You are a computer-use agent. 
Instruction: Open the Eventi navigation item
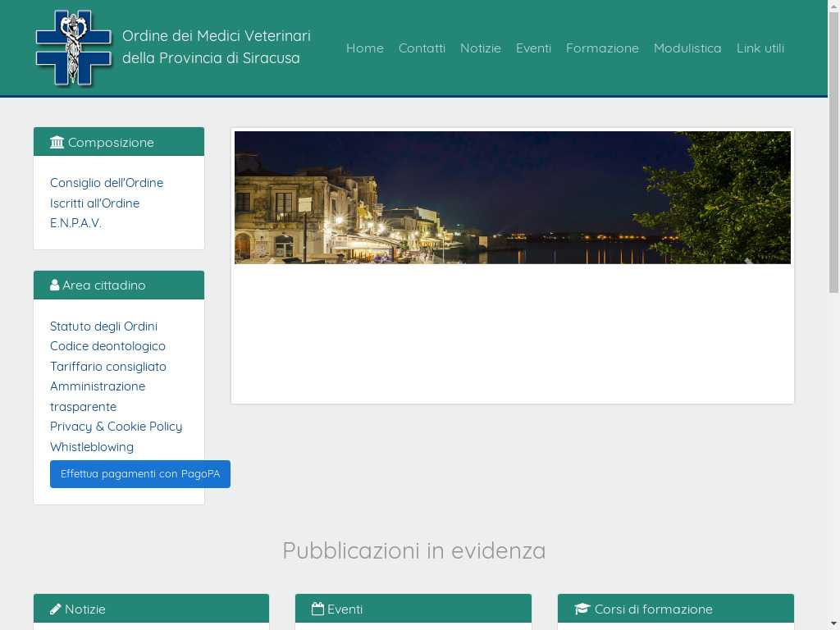(x=533, y=48)
